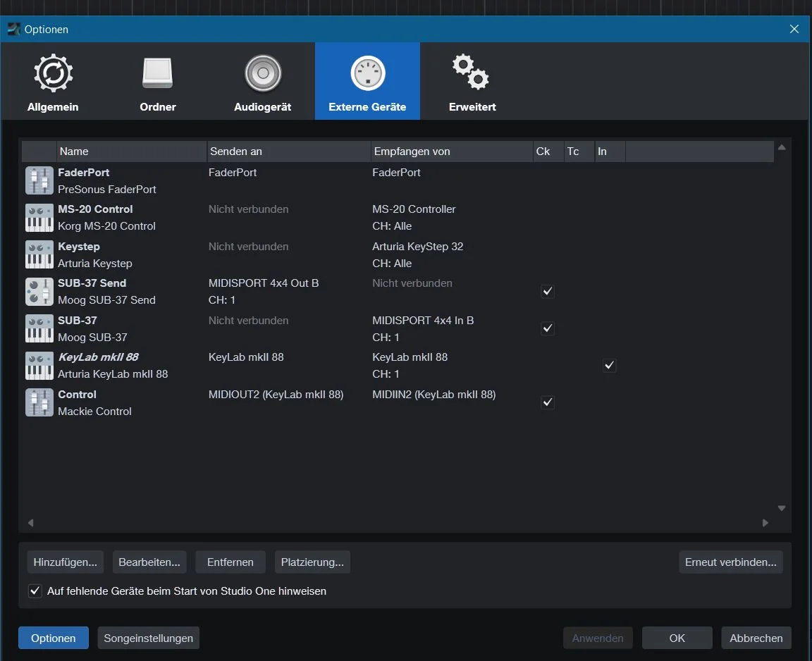Disable warning about missing devices at startup

pos(35,591)
